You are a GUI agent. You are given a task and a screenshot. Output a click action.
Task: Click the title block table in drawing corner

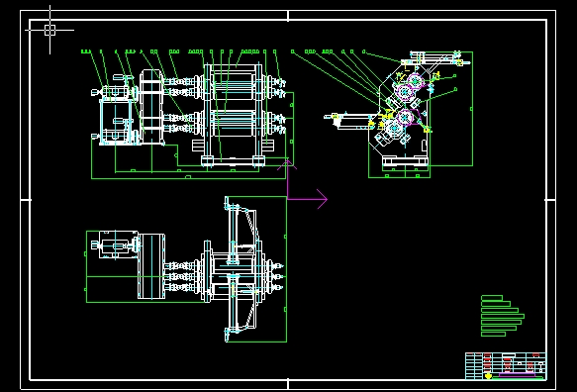[x=506, y=366]
